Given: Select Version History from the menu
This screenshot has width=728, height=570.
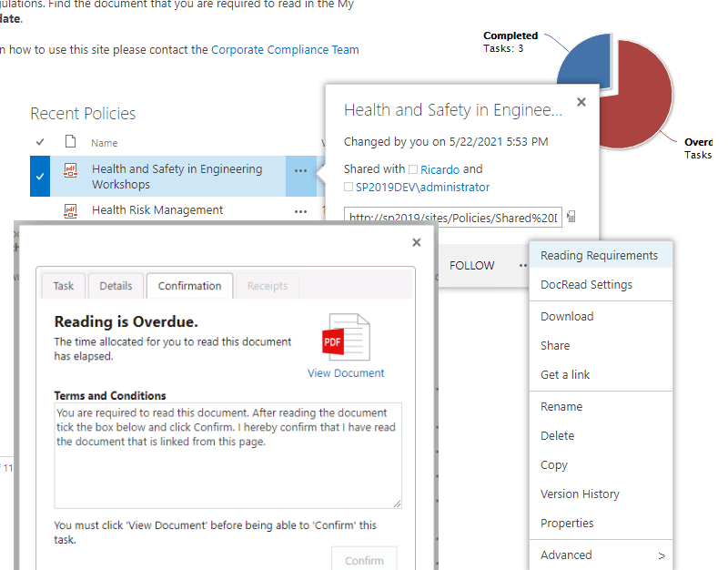Looking at the screenshot, I should click(580, 494).
